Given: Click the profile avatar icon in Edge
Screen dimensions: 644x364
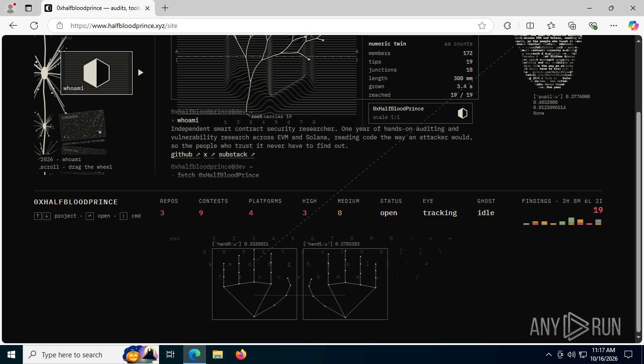Looking at the screenshot, I should 11,8.
